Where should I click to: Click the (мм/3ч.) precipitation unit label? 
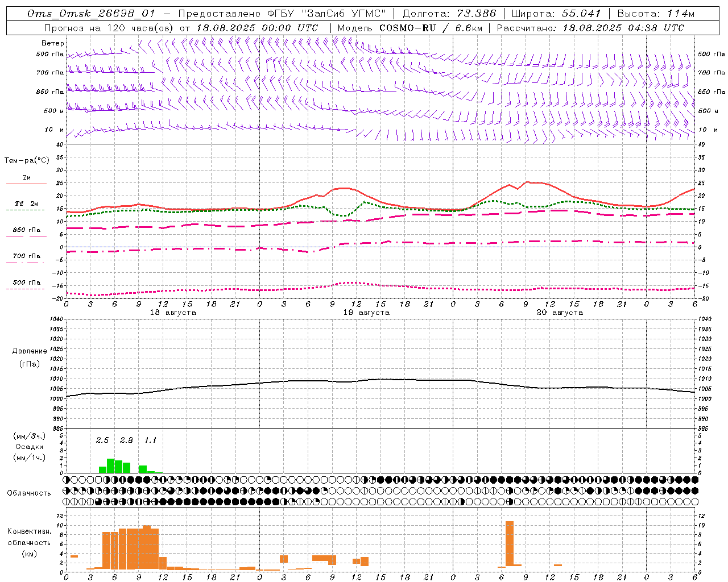click(30, 436)
